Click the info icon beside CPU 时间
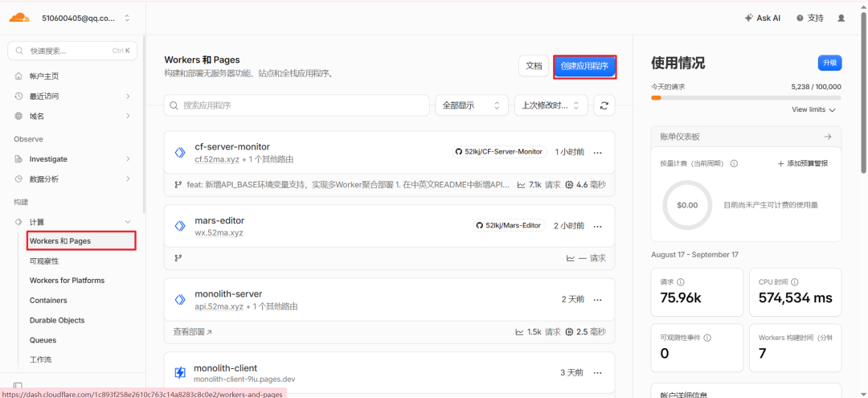 794,281
